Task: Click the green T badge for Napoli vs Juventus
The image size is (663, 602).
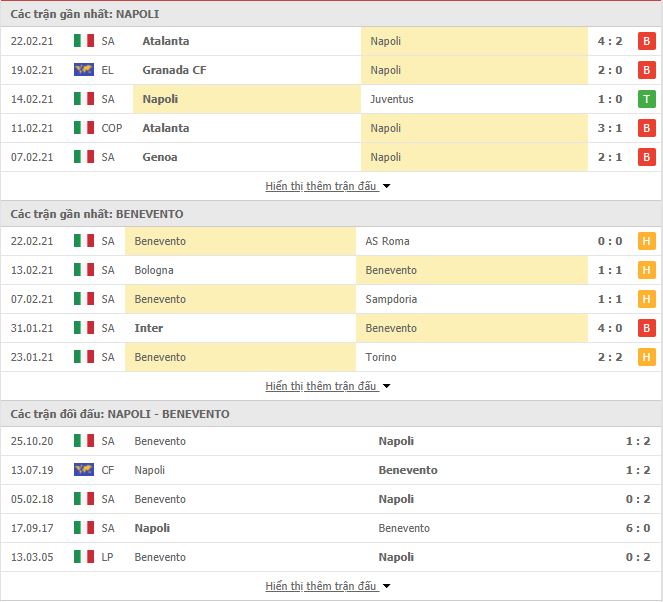Action: click(x=647, y=99)
